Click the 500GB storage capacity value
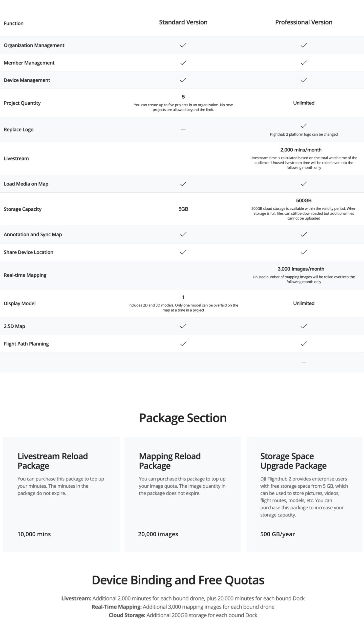The width and height of the screenshot is (364, 633). click(x=303, y=200)
